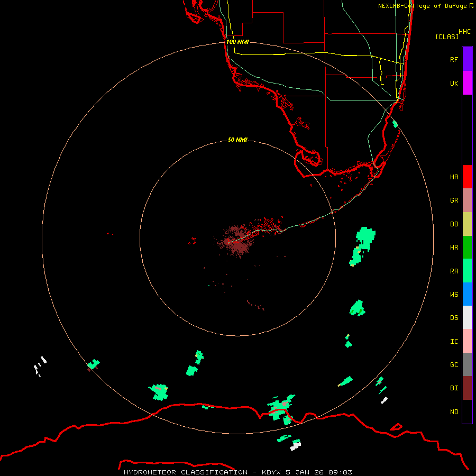Click the BD yellow legend swatch
The height and width of the screenshot is (476, 476).
pyautogui.click(x=467, y=224)
